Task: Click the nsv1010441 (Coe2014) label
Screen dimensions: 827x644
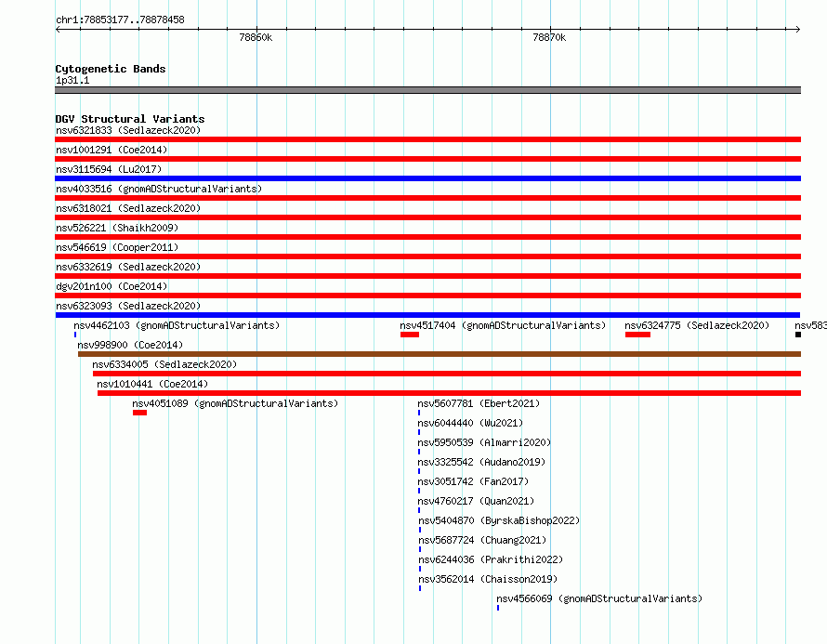Action: (152, 384)
